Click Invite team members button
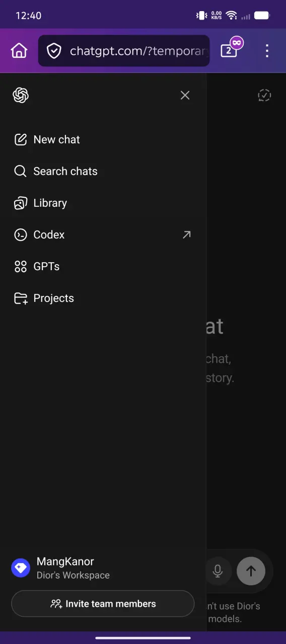Screen dimensions: 286x644 click(x=103, y=603)
